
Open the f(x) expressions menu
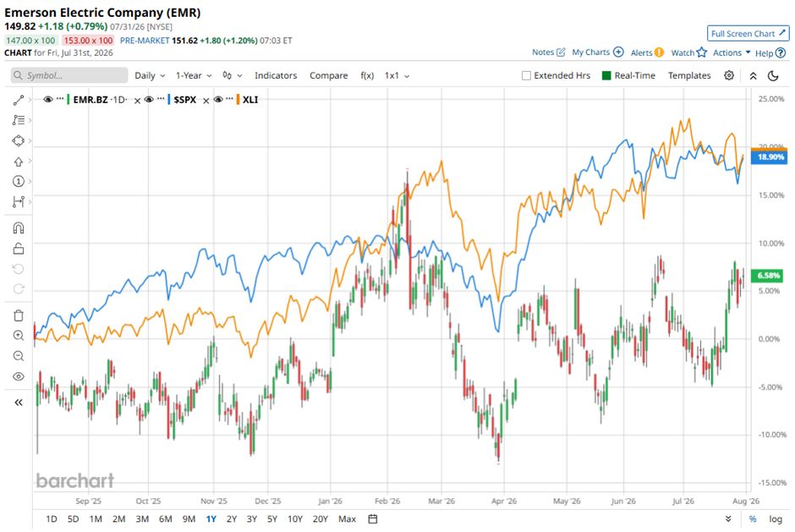click(x=367, y=75)
